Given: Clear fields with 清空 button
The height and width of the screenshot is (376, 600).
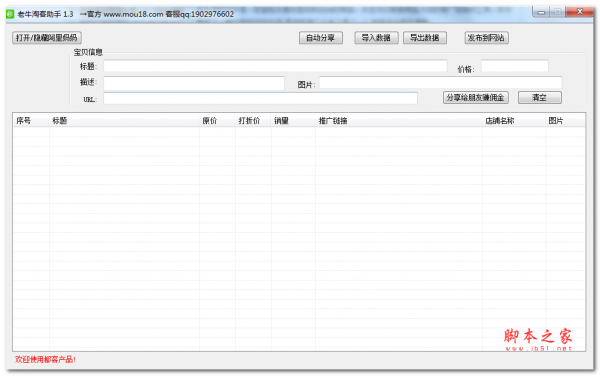Looking at the screenshot, I should pos(540,97).
